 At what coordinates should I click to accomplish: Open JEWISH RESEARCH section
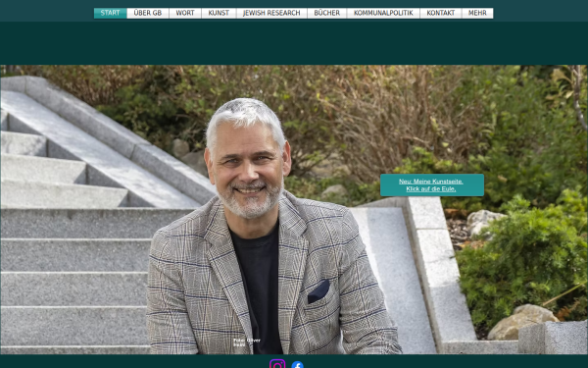click(271, 13)
